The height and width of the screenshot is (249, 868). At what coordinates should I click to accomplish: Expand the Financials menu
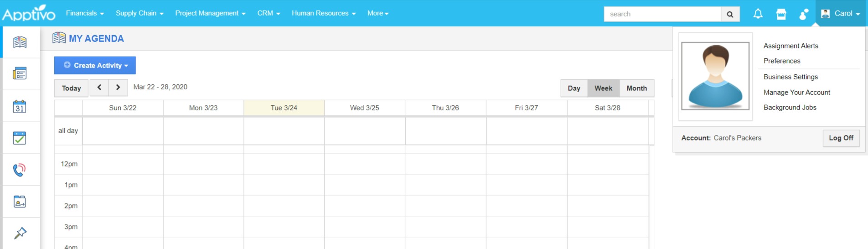click(85, 13)
